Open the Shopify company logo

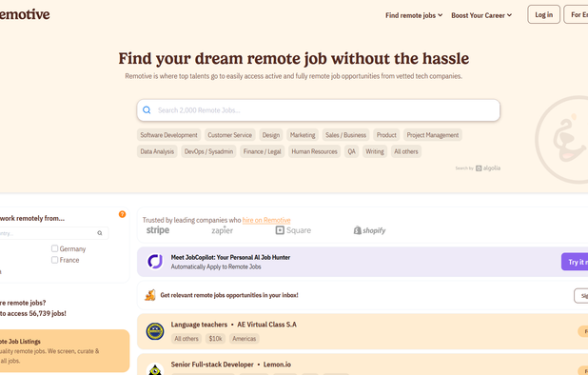(369, 230)
